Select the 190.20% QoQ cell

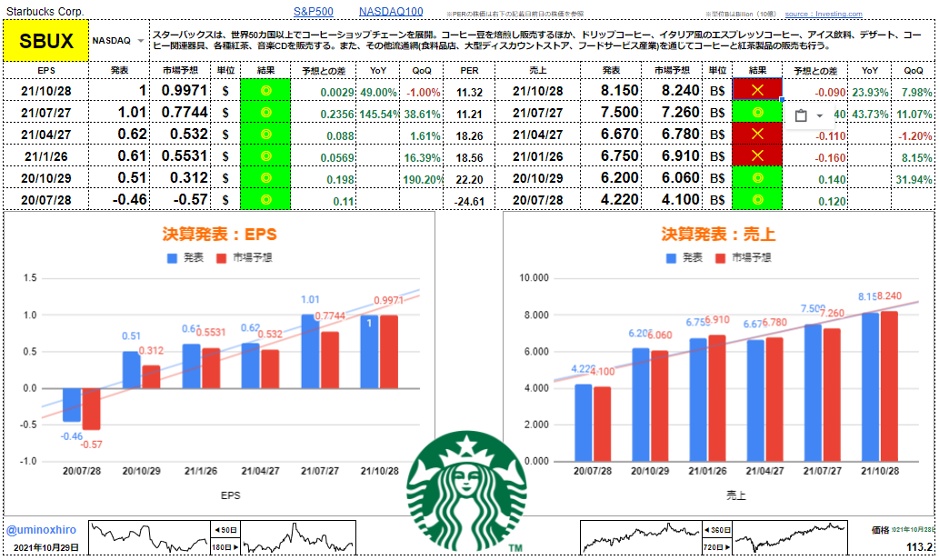pos(422,179)
